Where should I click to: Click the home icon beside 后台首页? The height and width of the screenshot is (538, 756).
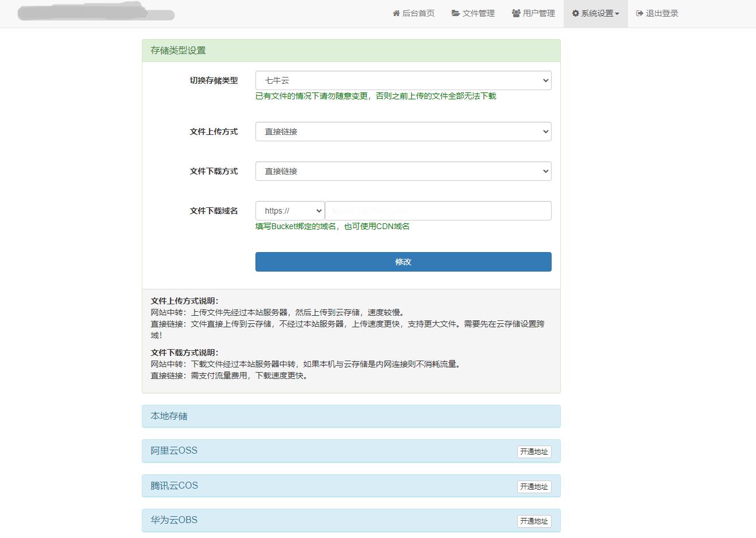pyautogui.click(x=396, y=13)
